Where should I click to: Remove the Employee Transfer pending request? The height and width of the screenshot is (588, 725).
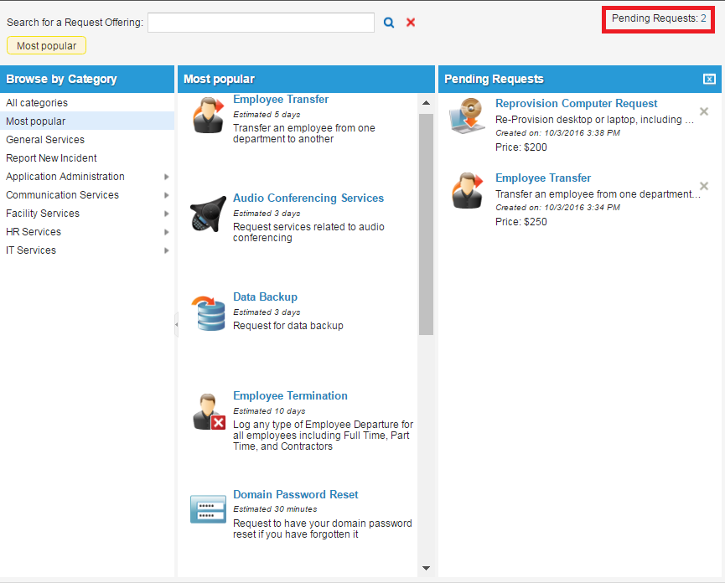(704, 186)
